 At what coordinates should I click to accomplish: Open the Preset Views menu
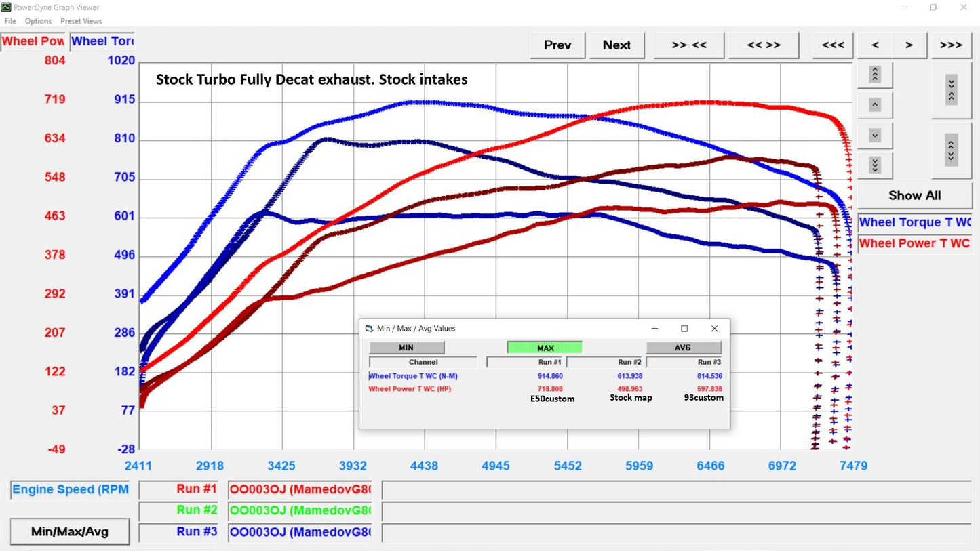[81, 21]
